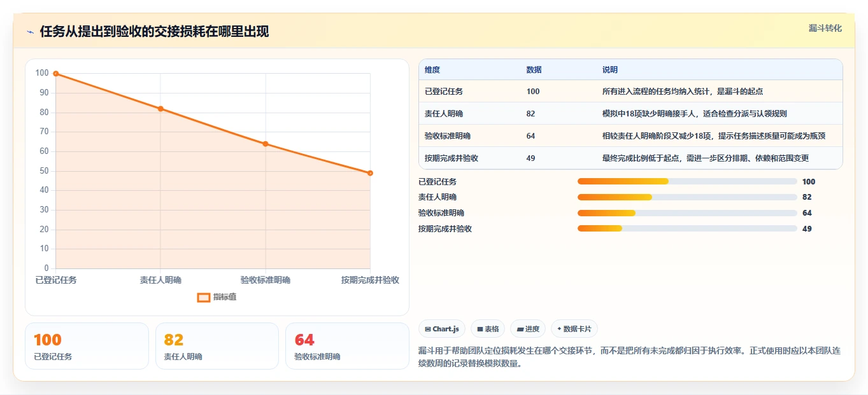
Task: Click the 责任人明确 progress bar
Action: tap(687, 197)
